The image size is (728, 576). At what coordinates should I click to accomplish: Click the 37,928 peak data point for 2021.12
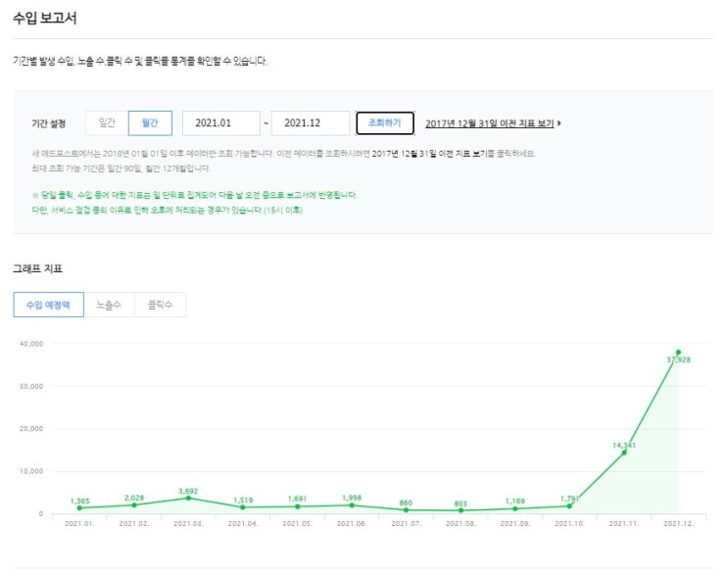678,353
